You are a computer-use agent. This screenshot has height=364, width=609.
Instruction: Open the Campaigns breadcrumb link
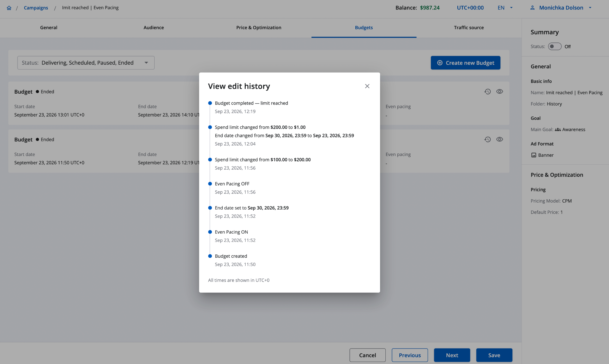click(36, 8)
